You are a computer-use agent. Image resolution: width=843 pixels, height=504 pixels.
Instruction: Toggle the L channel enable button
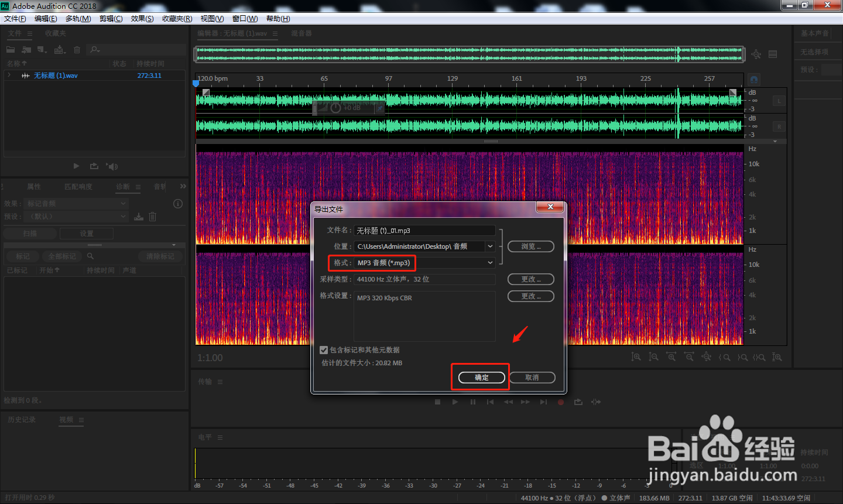[779, 101]
